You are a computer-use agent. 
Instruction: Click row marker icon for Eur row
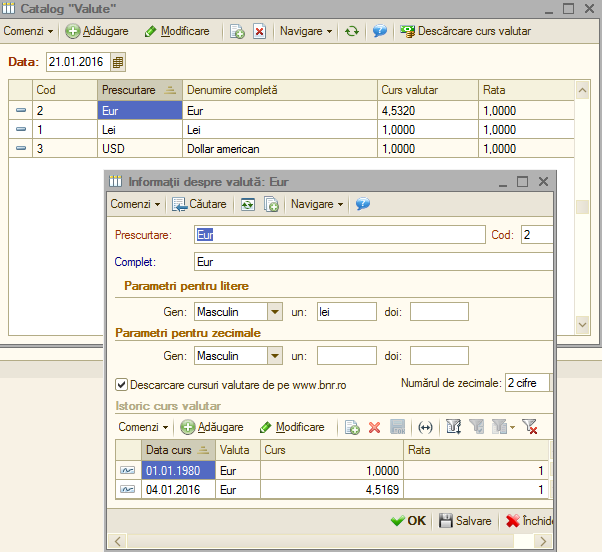21,111
